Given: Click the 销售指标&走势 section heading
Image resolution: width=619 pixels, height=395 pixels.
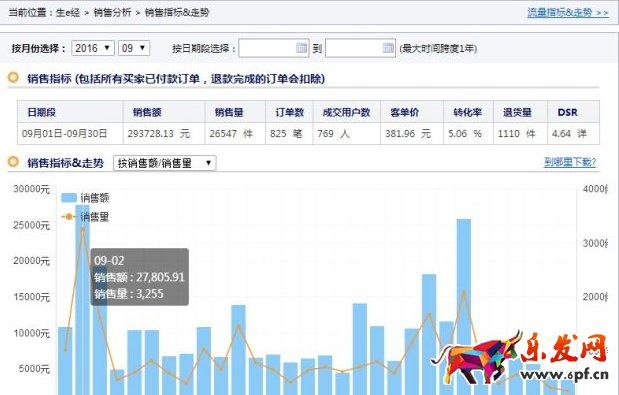Looking at the screenshot, I should point(66,163).
